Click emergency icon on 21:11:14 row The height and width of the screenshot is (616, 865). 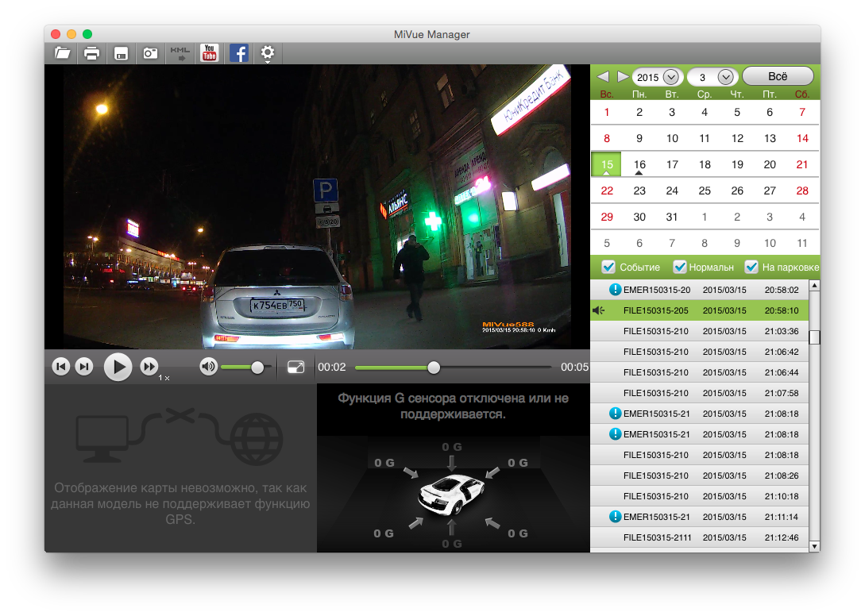[x=615, y=517]
